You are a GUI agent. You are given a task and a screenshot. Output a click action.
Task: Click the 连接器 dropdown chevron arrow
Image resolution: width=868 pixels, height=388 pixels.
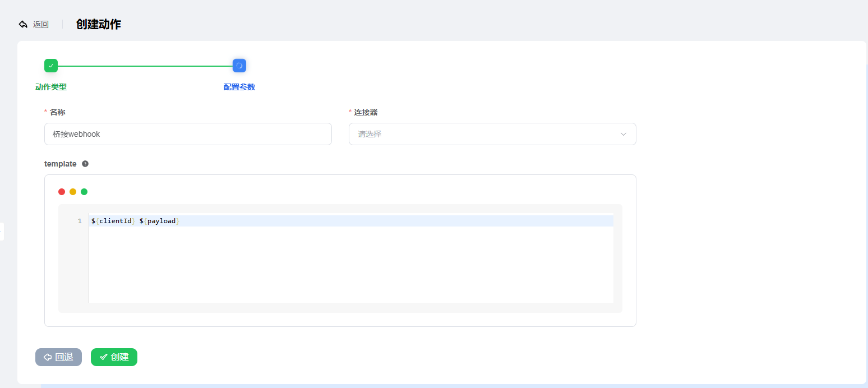point(624,134)
